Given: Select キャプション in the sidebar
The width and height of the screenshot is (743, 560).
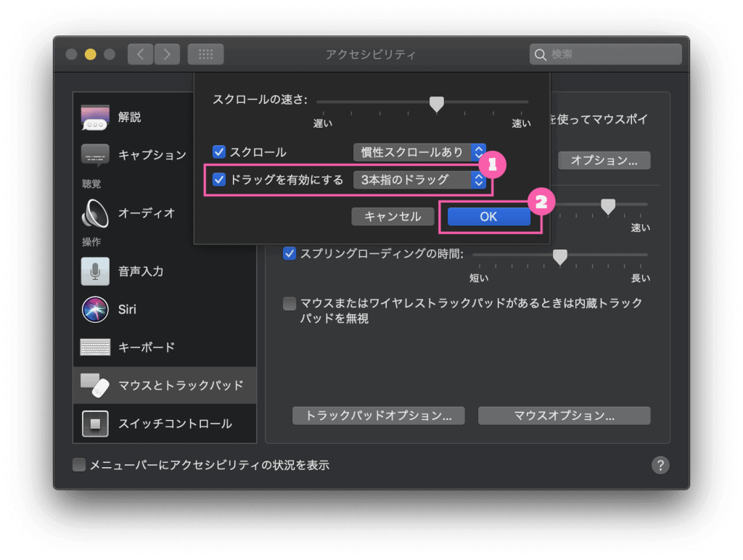Looking at the screenshot, I should coord(152,155).
